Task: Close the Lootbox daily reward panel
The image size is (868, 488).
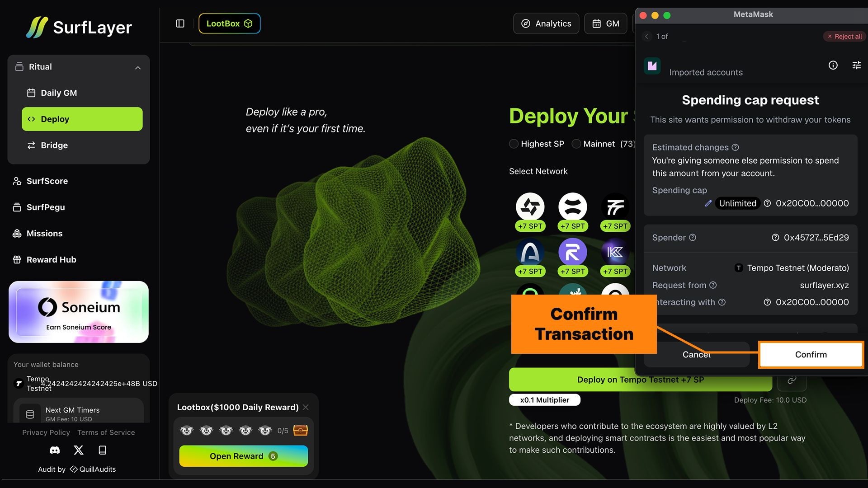Action: pyautogui.click(x=306, y=407)
